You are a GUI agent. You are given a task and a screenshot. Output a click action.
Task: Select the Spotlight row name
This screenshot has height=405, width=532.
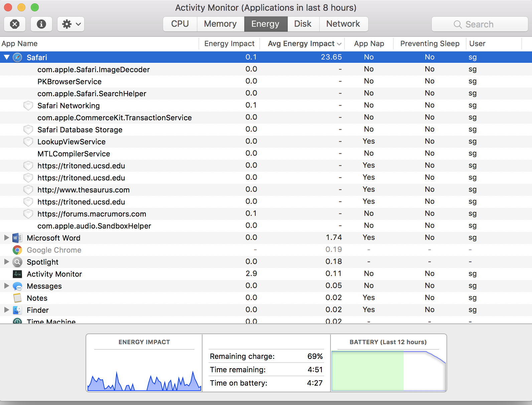(43, 262)
